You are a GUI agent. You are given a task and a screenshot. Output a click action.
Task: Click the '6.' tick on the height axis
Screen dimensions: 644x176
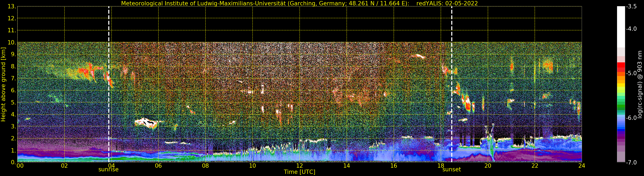13,90
